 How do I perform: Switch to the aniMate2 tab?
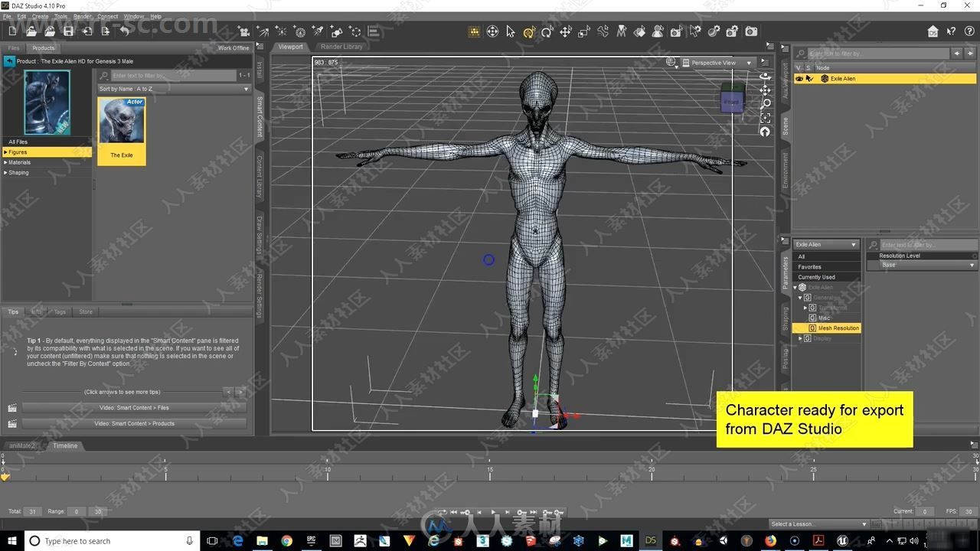[x=21, y=445]
